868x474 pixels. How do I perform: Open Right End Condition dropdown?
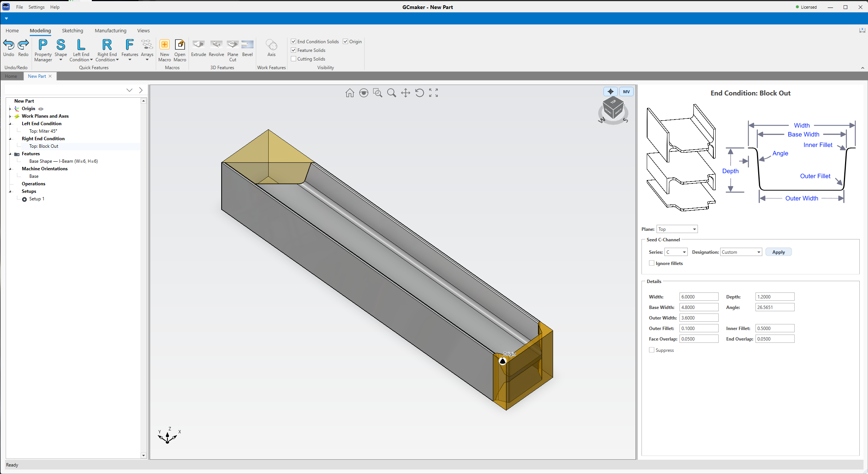pyautogui.click(x=107, y=50)
